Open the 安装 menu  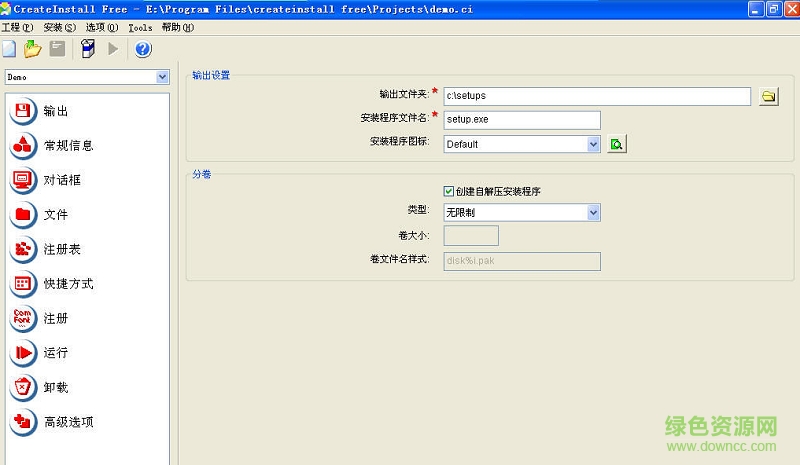(60, 28)
